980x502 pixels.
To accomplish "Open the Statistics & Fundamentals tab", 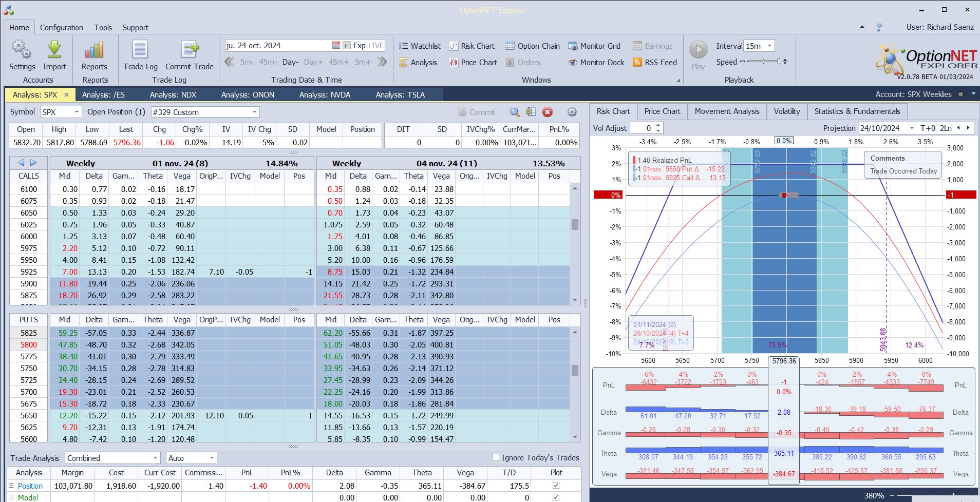I will [x=857, y=111].
